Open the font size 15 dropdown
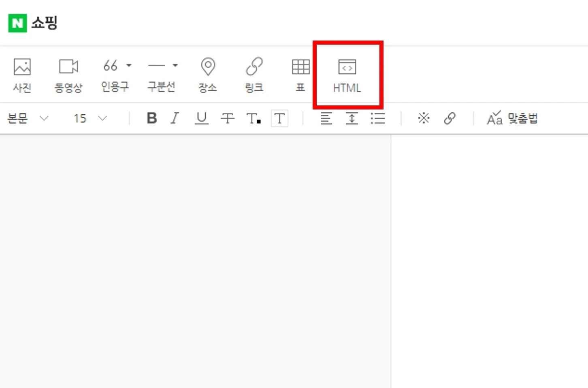Screen dimensions: 588x388 click(x=90, y=118)
